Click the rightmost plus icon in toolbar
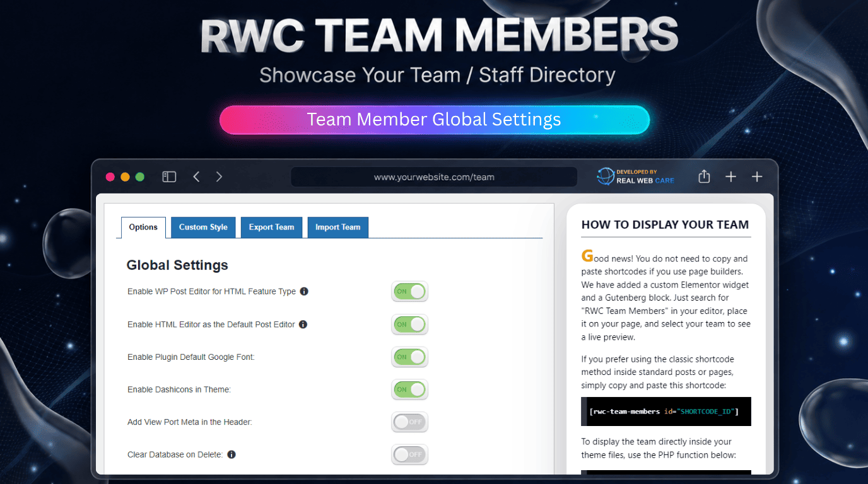 (757, 177)
